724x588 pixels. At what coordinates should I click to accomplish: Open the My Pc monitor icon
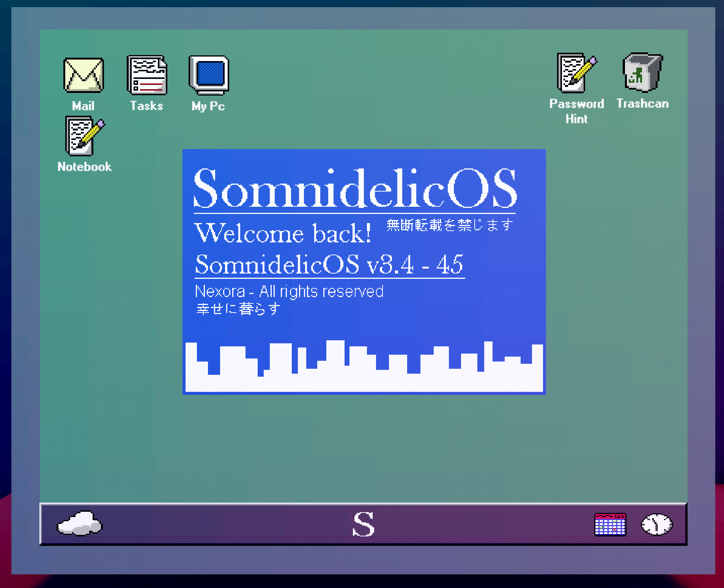[209, 75]
